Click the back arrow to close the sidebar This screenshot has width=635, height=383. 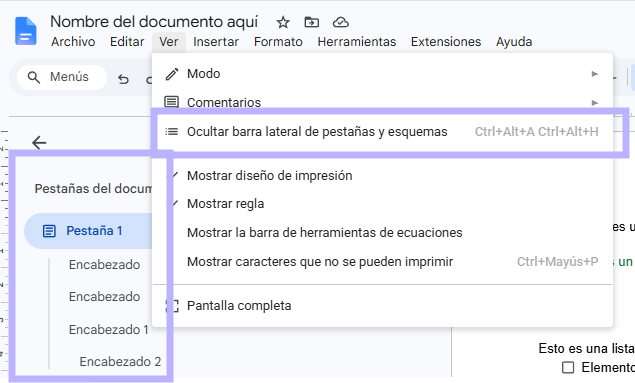(39, 143)
